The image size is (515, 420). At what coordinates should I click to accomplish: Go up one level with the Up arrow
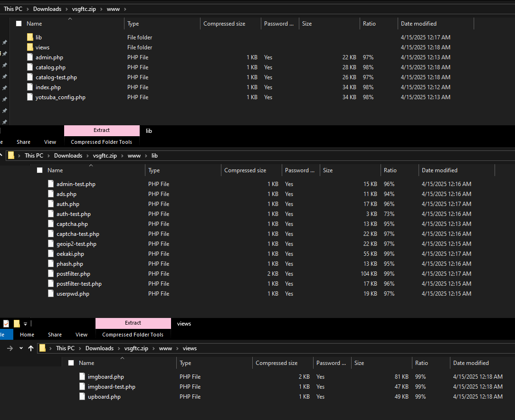pyautogui.click(x=31, y=348)
